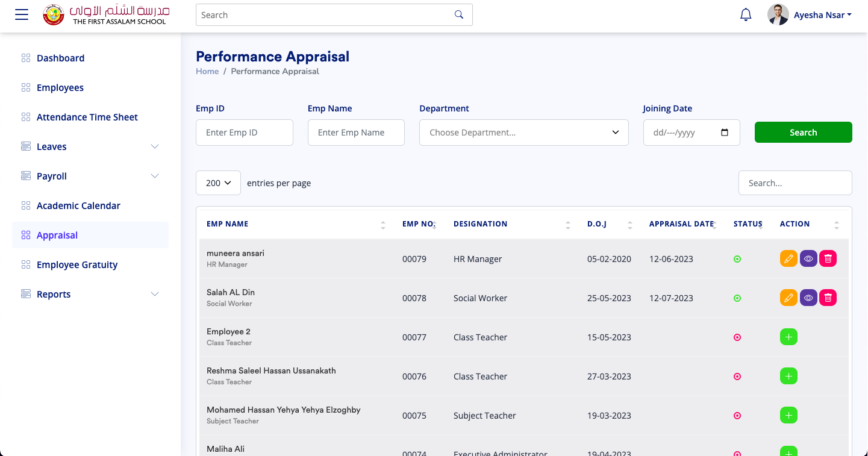Open the entries per page dropdown
This screenshot has width=868, height=456.
point(218,183)
